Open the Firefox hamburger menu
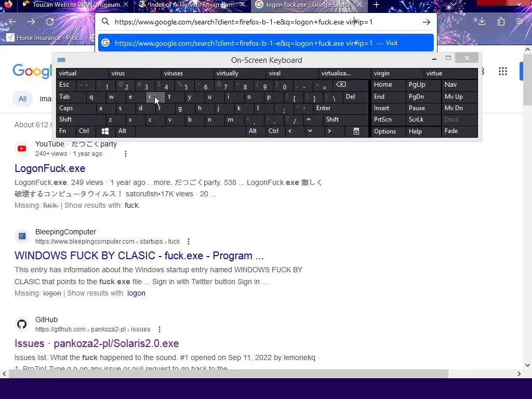532x399 pixels. [x=520, y=22]
